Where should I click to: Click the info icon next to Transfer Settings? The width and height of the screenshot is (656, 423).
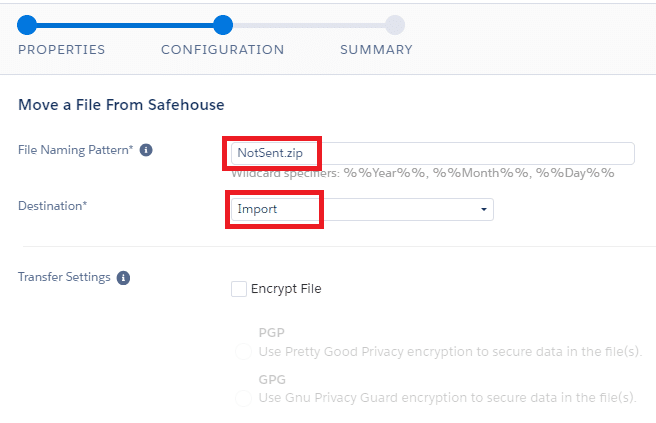123,277
